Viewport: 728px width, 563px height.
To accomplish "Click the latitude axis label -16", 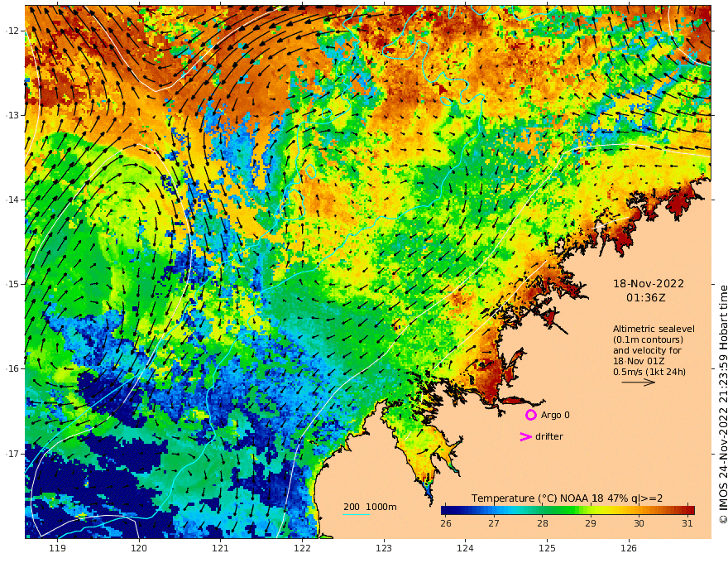I will click(12, 368).
